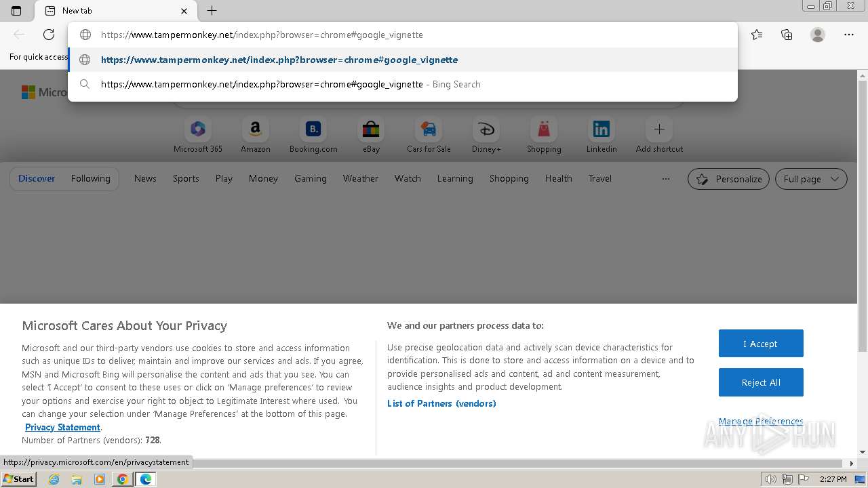Screen dimensions: 868x488
Task: Open Chrome from taskbar
Action: pyautogui.click(x=123, y=479)
